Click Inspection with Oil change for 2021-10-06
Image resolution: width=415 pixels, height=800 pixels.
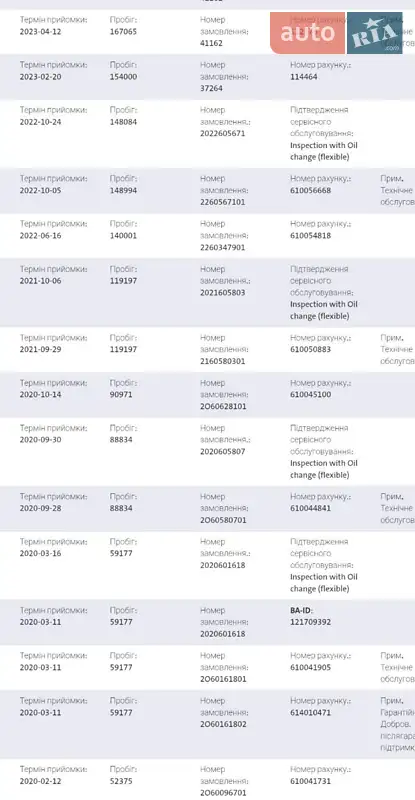click(x=324, y=310)
